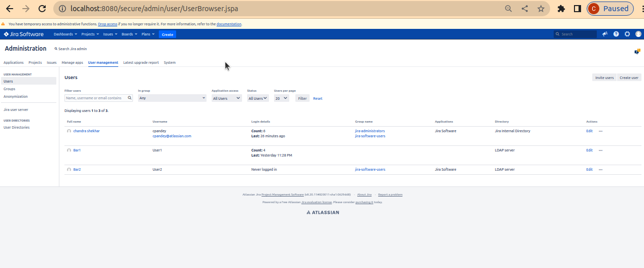The image size is (644, 268).
Task: Expand the Issues dropdown in top navigation
Action: point(110,34)
